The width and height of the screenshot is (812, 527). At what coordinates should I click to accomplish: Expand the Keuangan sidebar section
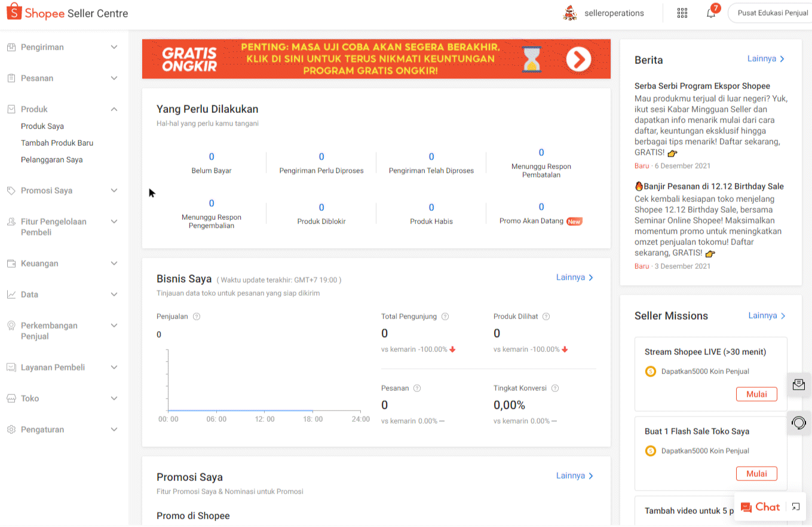point(114,263)
